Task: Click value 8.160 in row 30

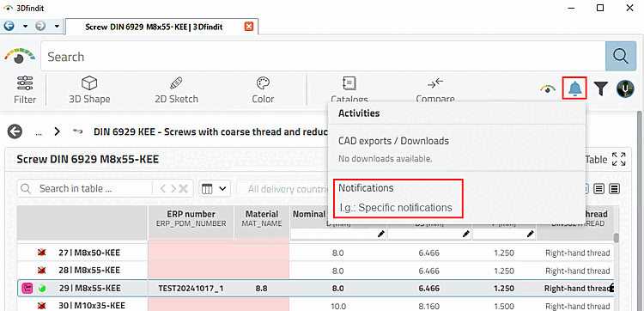Action: click(428, 307)
